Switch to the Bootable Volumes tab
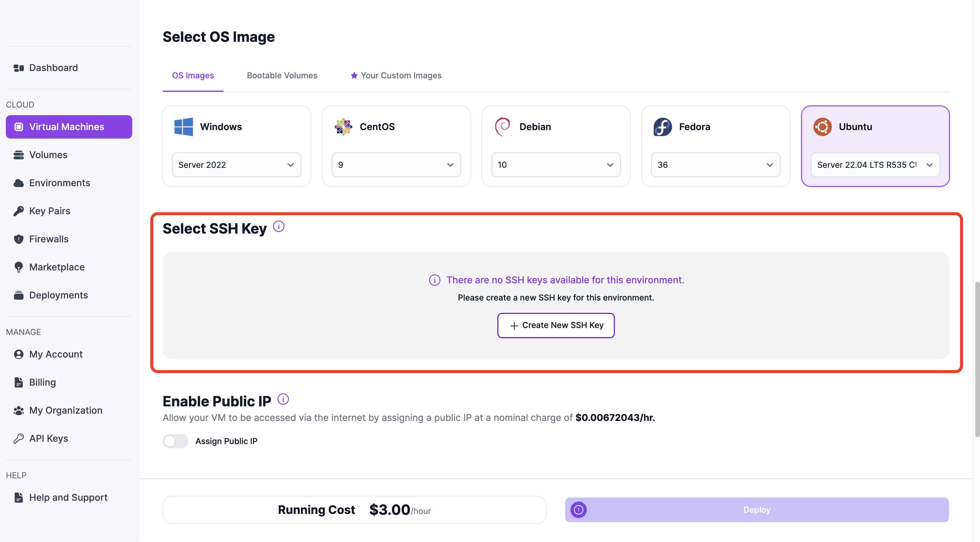980x542 pixels. coord(282,75)
